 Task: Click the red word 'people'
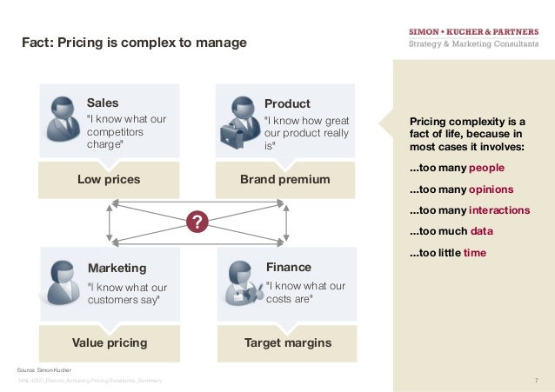tap(486, 168)
